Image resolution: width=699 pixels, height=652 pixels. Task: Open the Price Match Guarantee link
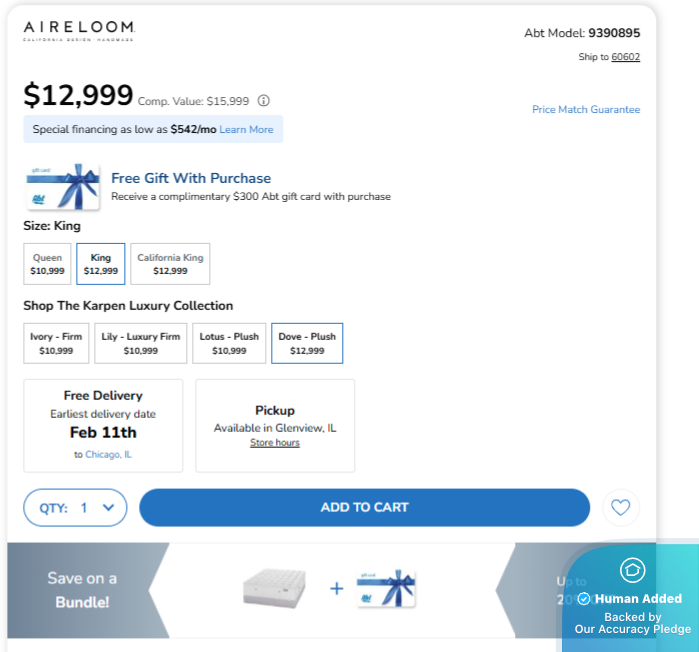click(x=586, y=110)
